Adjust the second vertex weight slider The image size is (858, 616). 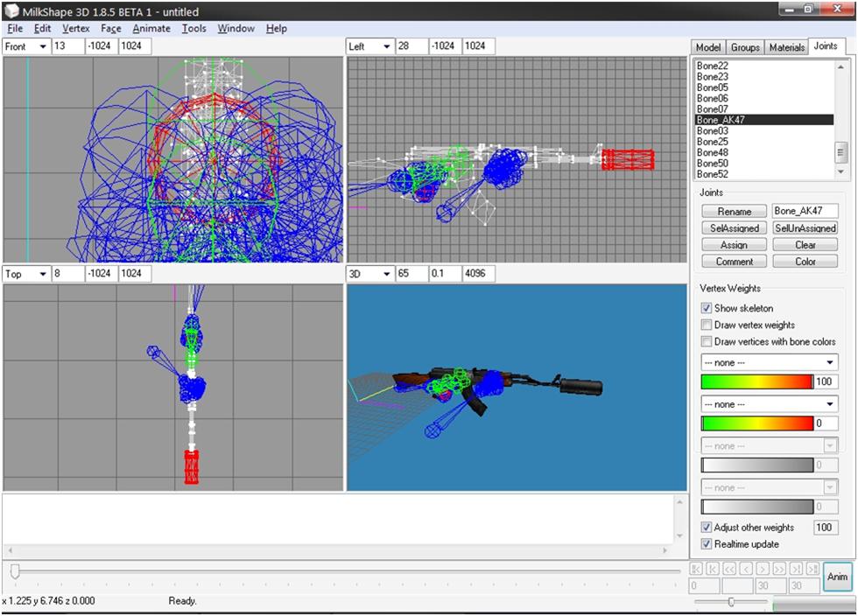click(x=757, y=423)
